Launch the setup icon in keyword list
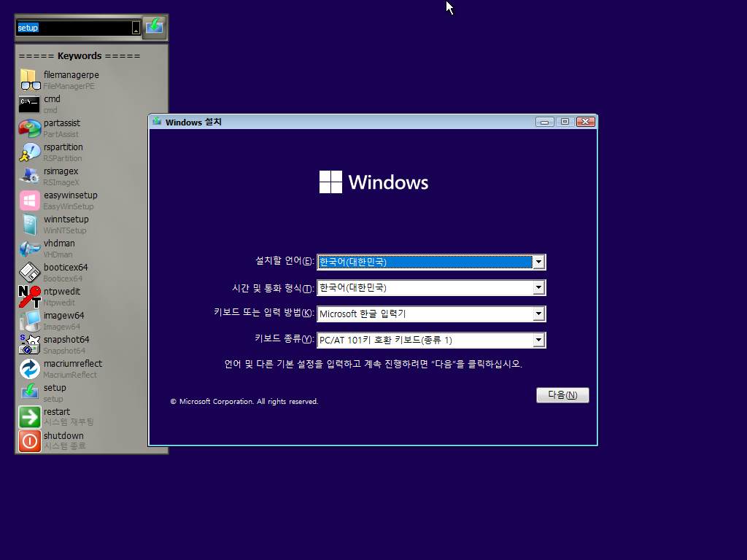Viewport: 747px width, 560px height. pos(29,392)
